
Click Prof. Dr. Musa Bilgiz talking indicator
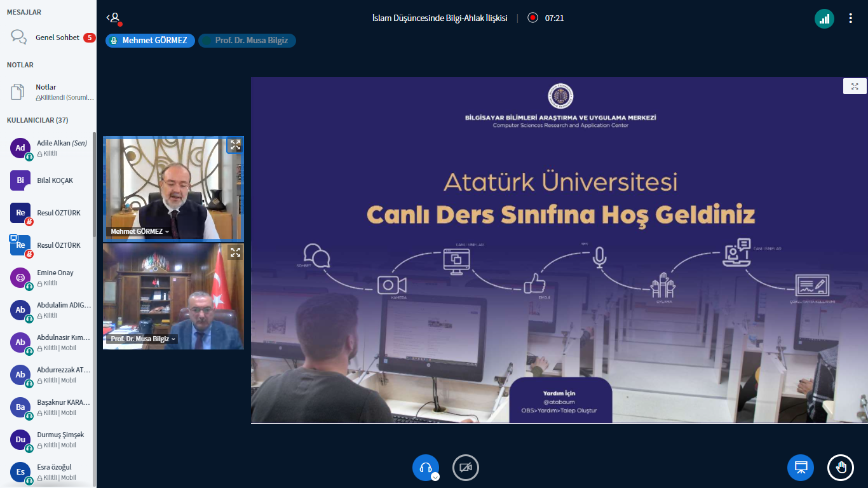247,41
